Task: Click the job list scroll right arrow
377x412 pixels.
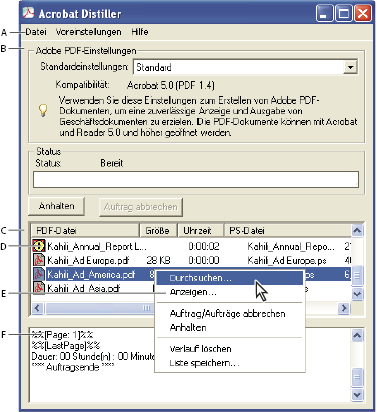Action: coord(343,308)
